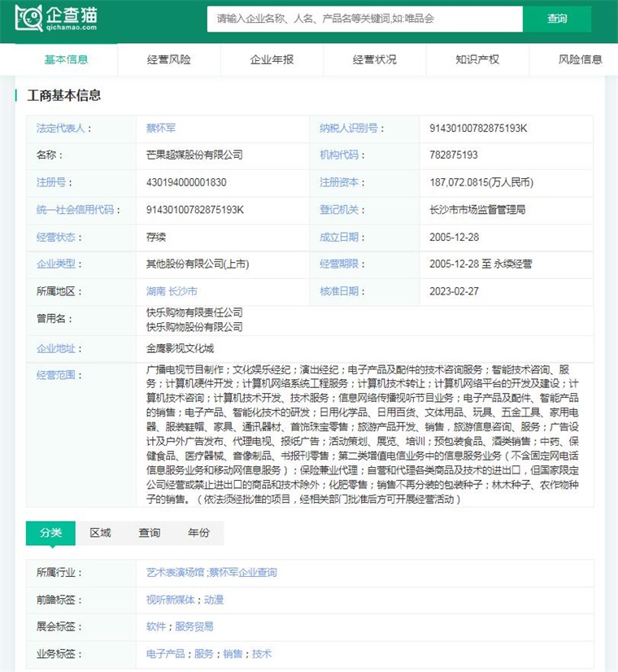This screenshot has width=618, height=672.
Task: Focus the company name search input field
Action: [365, 19]
